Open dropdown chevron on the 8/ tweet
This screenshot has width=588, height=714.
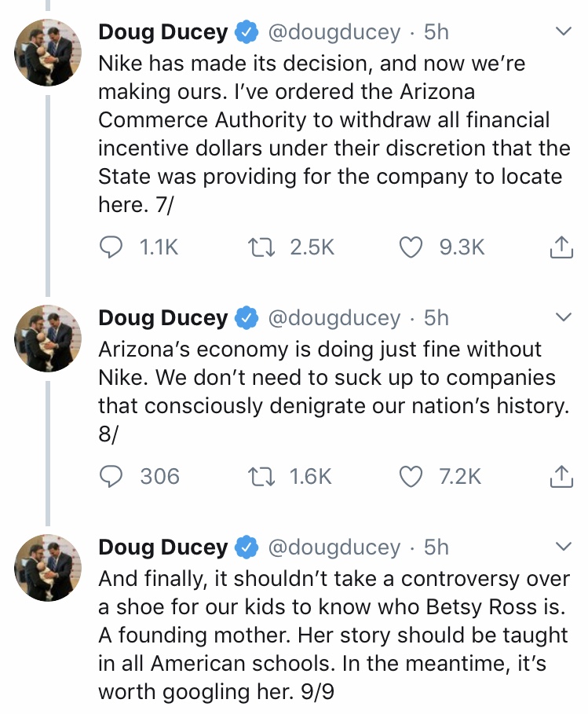563,317
